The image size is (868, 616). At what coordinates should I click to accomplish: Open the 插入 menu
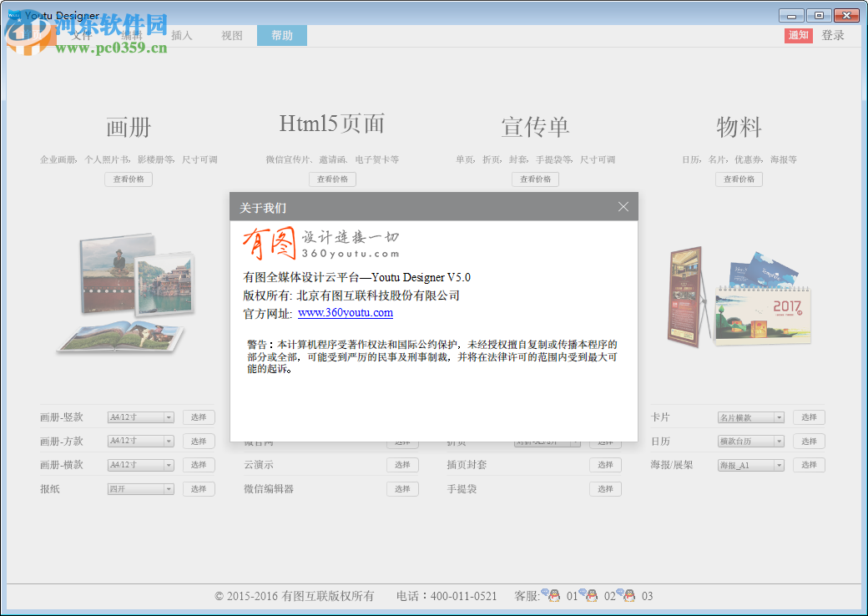(x=180, y=35)
